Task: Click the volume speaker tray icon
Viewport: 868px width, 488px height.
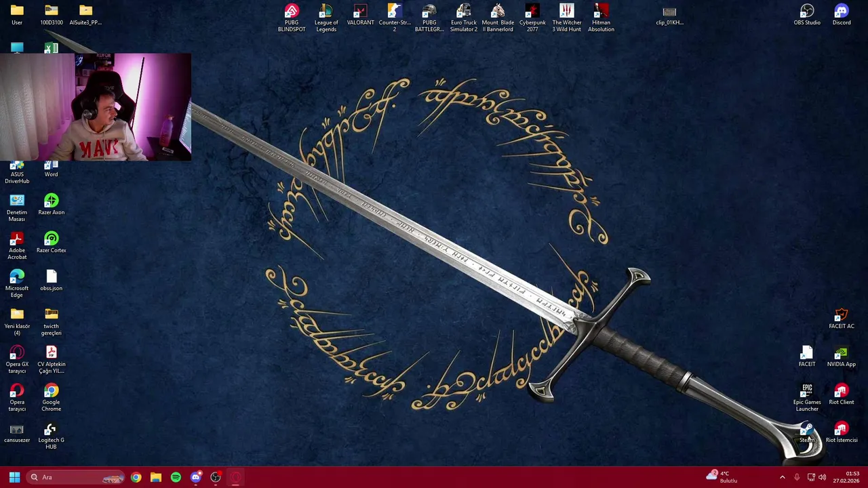Action: pos(823,477)
